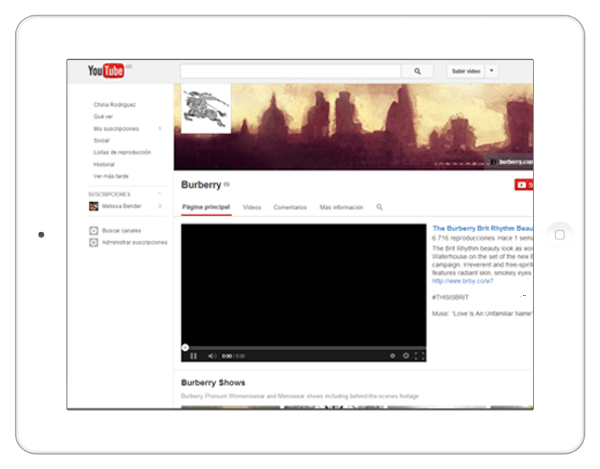Image resolution: width=600 pixels, height=469 pixels.
Task: Select Qué ver in sidebar
Action: pyautogui.click(x=103, y=116)
